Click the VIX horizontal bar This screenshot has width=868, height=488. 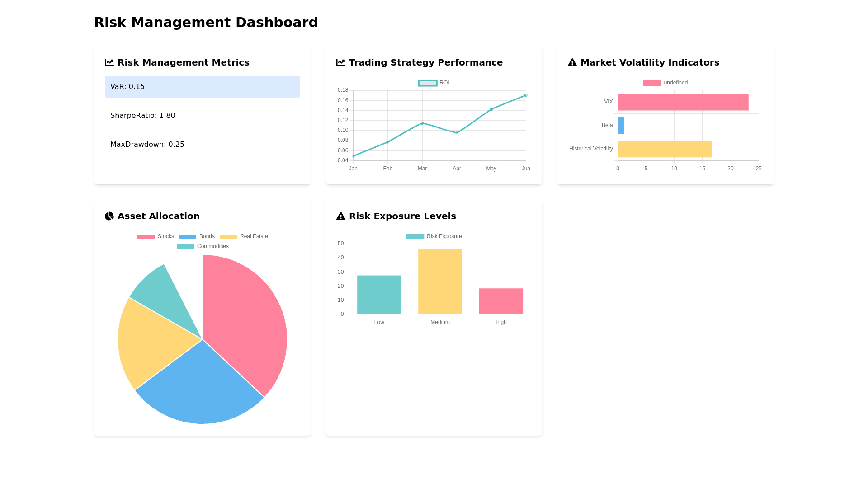[683, 102]
